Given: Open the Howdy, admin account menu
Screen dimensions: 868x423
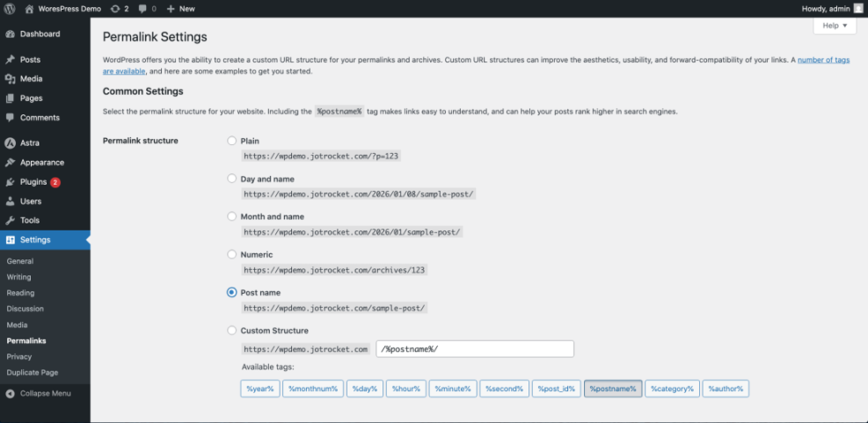Looking at the screenshot, I should click(x=832, y=9).
